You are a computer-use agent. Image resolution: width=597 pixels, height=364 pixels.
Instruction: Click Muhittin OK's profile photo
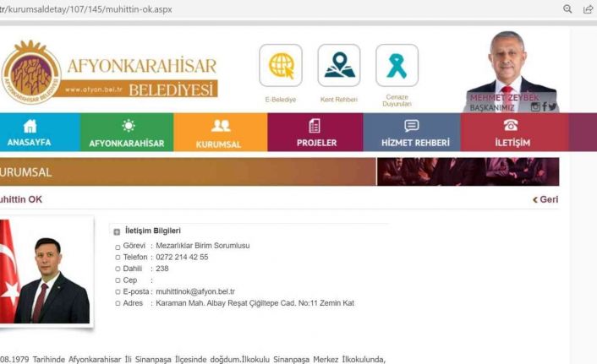[45, 272]
